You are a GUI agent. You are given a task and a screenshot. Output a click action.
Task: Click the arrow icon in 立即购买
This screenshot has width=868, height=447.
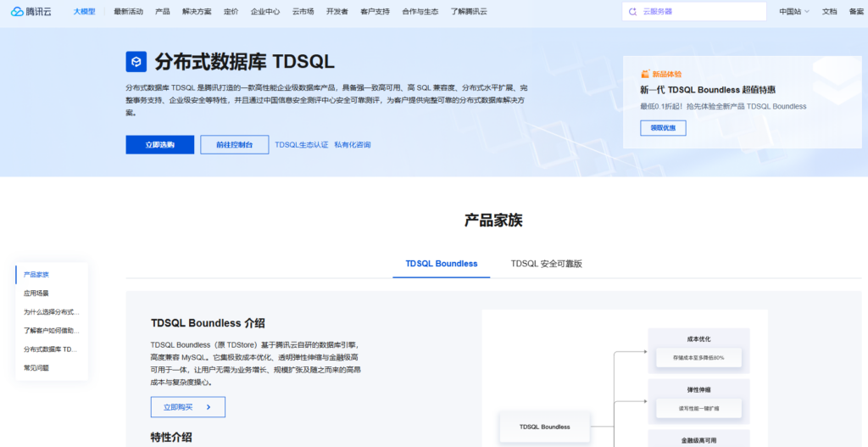tap(209, 407)
